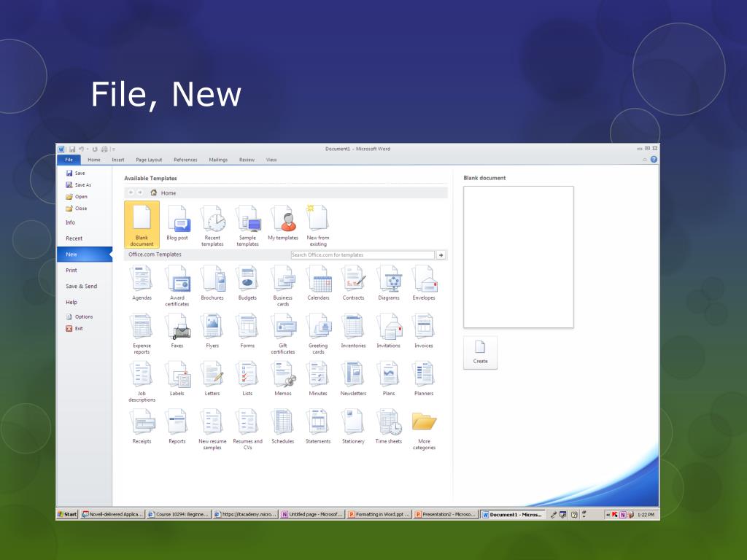Open Word Options from Backstage
This screenshot has width=747, height=560.
tap(80, 316)
